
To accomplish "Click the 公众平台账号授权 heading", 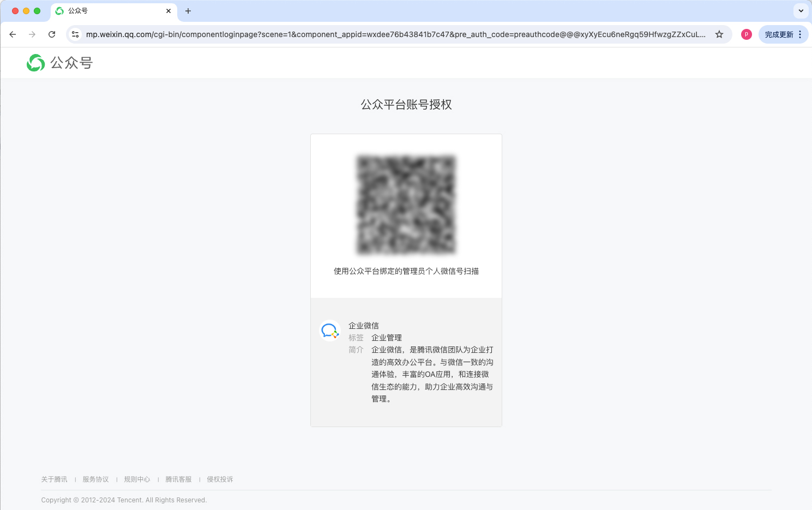I will [406, 105].
